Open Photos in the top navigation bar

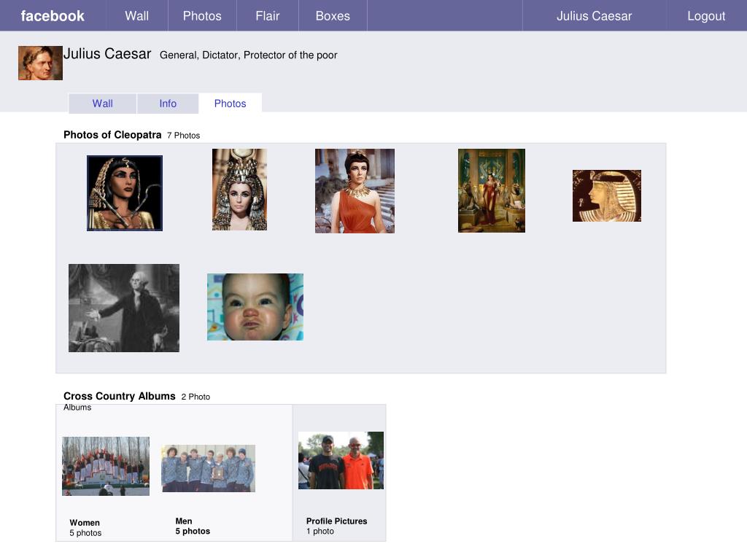pos(202,16)
